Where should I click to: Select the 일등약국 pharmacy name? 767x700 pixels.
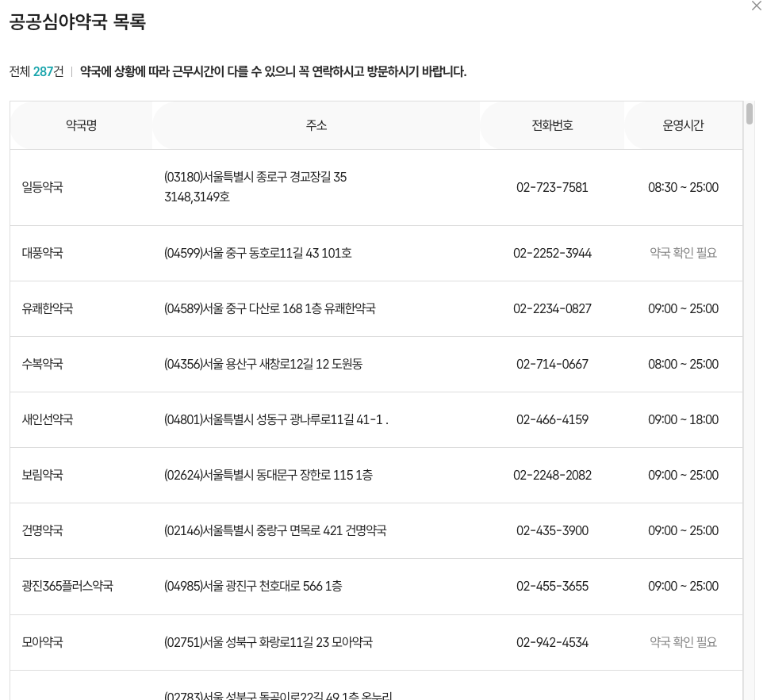pyautogui.click(x=43, y=188)
